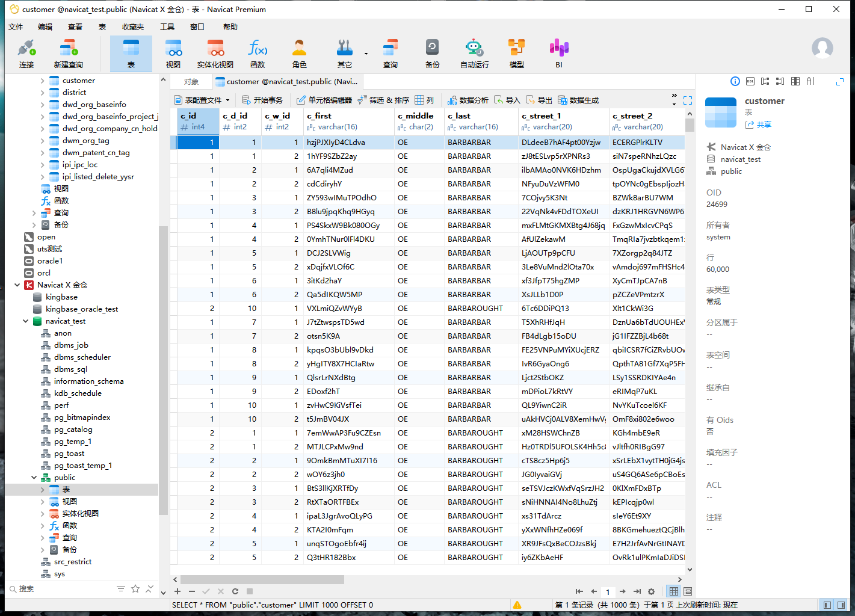Focus the 搜索 search field in navigation

pos(60,589)
